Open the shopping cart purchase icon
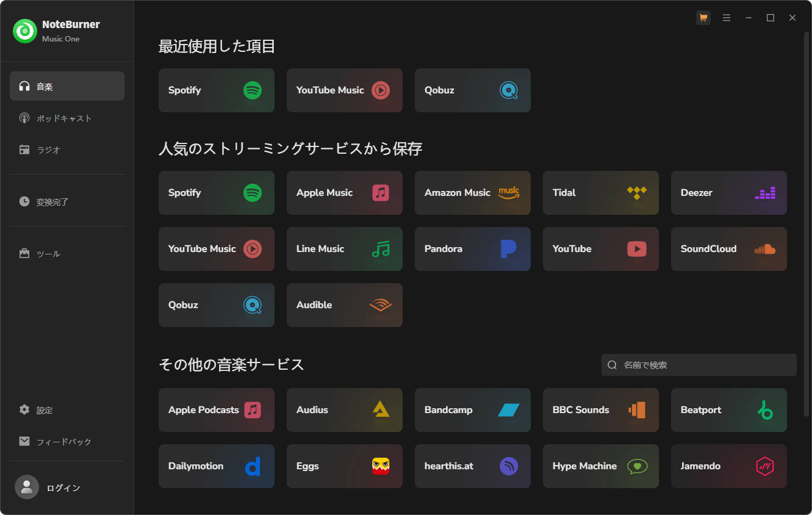Image resolution: width=812 pixels, height=515 pixels. [703, 18]
